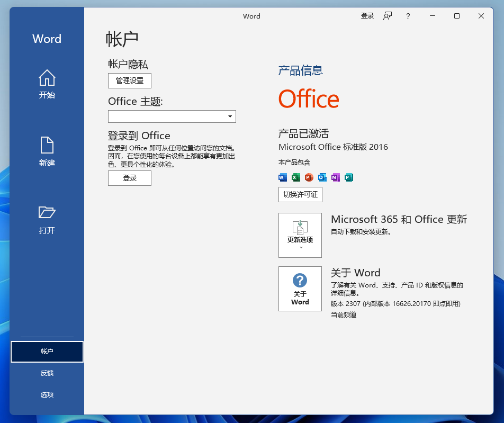The image size is (504, 423).
Task: Click the Microsoft Office 标准版 2016 text
Action: pyautogui.click(x=334, y=147)
